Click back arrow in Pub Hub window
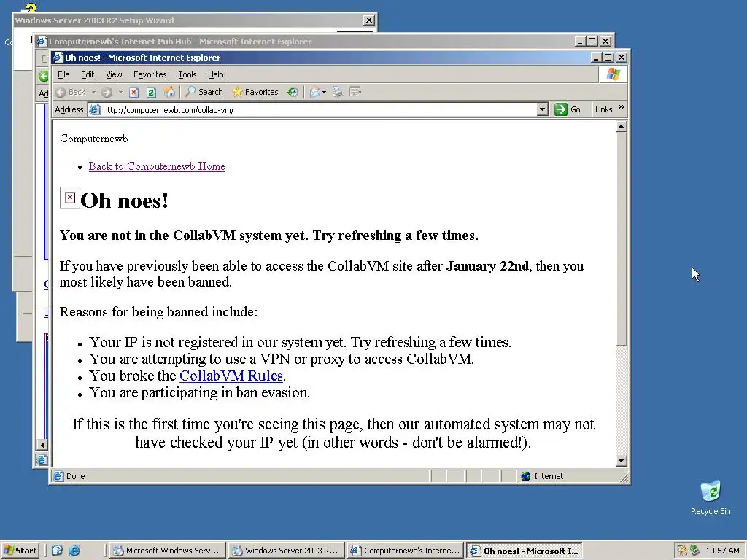This screenshot has width=747, height=560. 43,76
